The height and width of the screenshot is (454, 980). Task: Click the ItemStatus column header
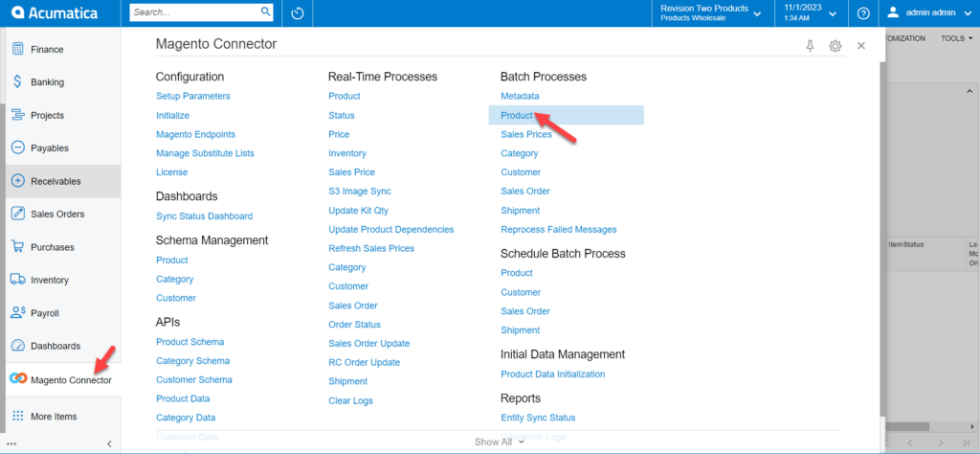906,245
